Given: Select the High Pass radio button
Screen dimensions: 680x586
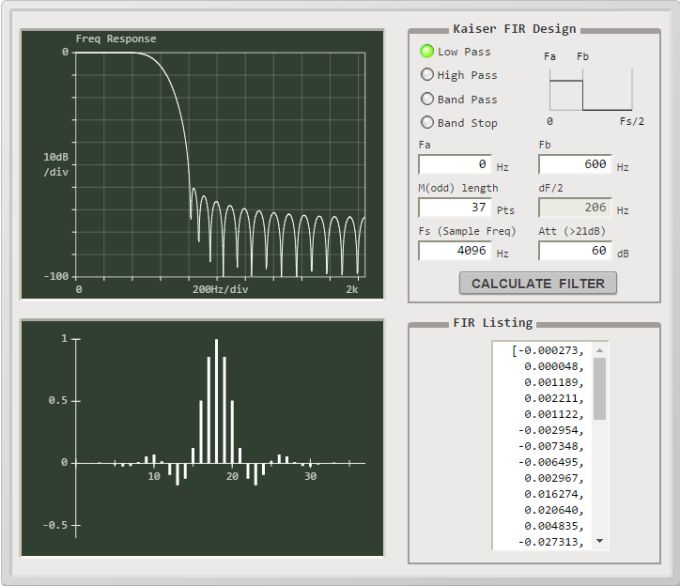Looking at the screenshot, I should 427,75.
